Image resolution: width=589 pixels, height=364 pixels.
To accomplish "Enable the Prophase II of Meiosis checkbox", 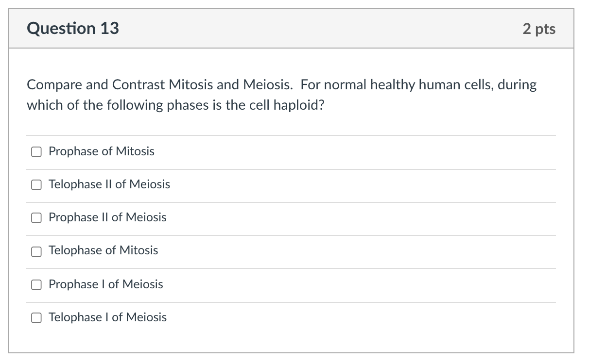I will click(36, 218).
